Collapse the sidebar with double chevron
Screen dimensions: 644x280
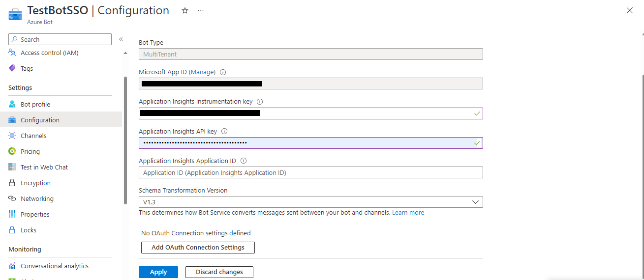[121, 39]
